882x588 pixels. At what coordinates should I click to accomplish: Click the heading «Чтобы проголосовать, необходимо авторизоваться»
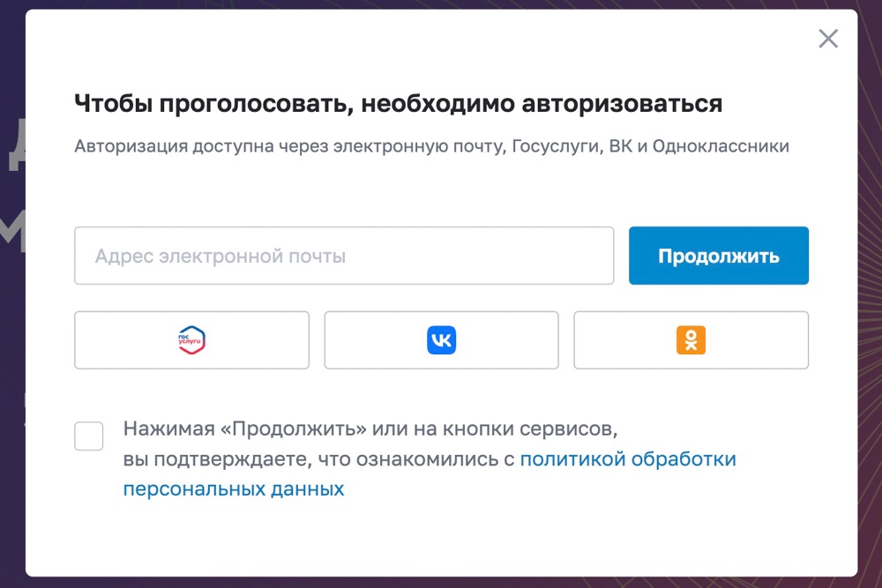click(x=398, y=104)
